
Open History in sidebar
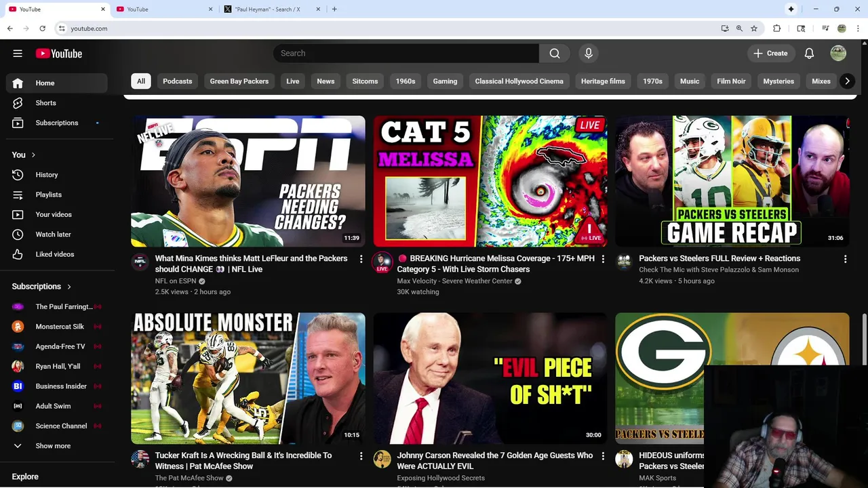pyautogui.click(x=57, y=175)
